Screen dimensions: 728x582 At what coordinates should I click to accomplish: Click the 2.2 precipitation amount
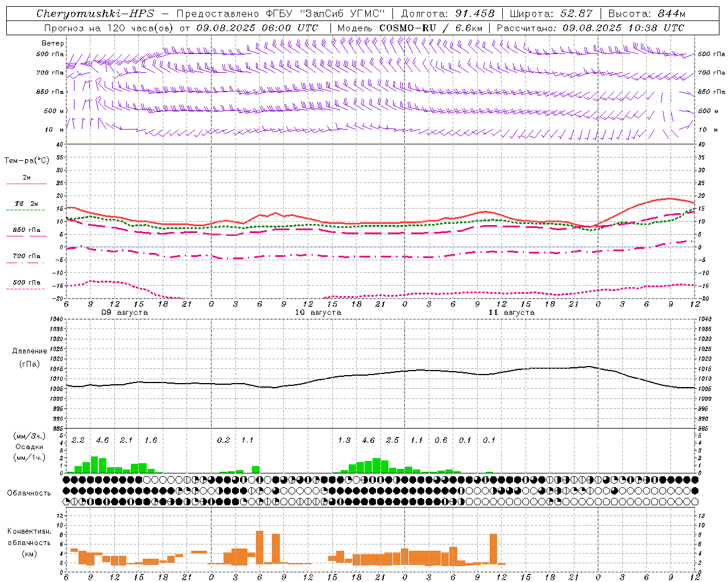(x=78, y=440)
